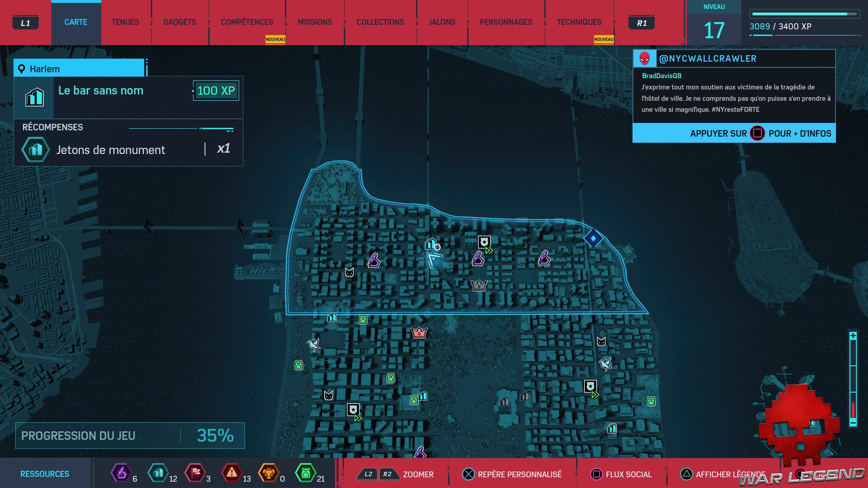The image size is (868, 488).
Task: Select the gray crown marker in Harlem
Action: pos(479,285)
